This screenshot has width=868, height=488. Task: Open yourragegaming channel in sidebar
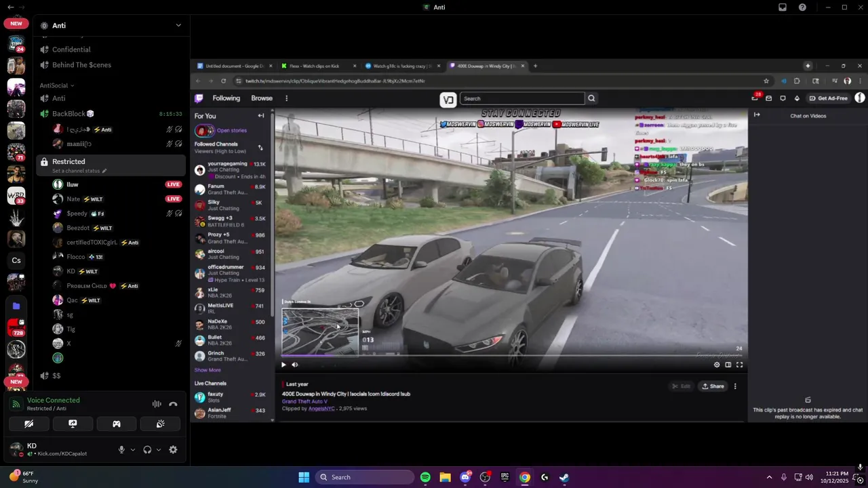tap(231, 169)
